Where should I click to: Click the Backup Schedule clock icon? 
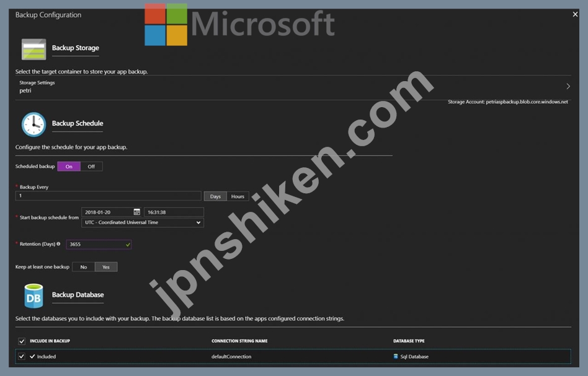tap(33, 125)
